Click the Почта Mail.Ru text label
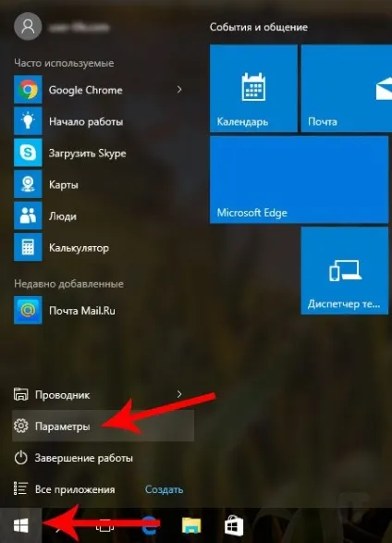Image resolution: width=392 pixels, height=543 pixels. [x=82, y=310]
